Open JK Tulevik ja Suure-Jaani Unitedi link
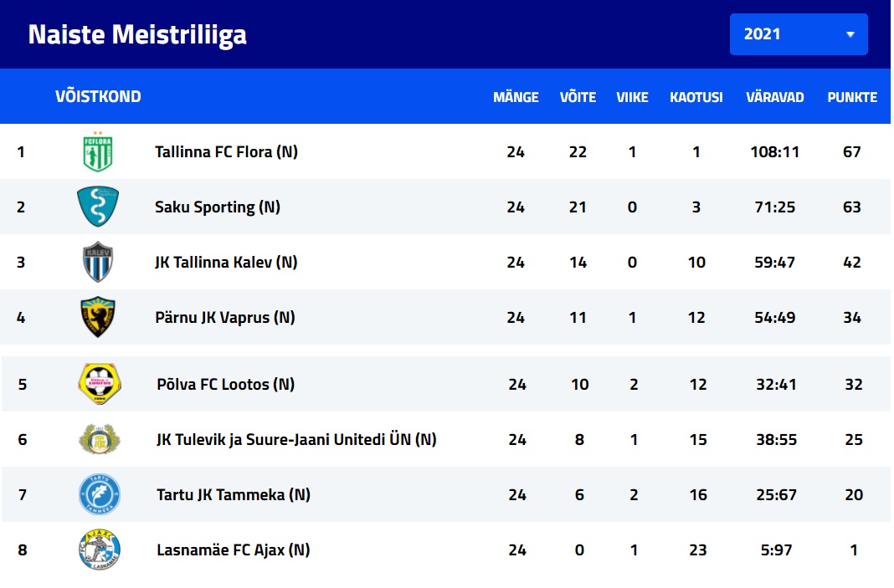The image size is (894, 588). [296, 439]
